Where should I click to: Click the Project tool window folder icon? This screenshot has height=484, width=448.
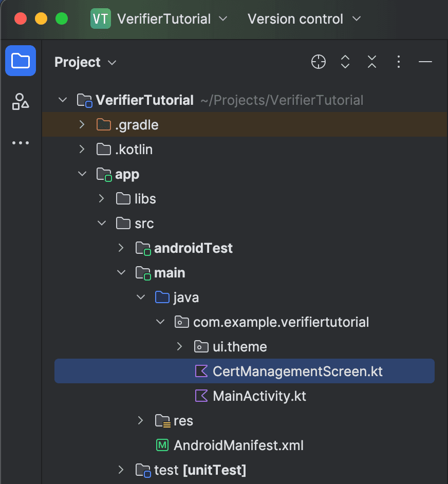pos(21,61)
